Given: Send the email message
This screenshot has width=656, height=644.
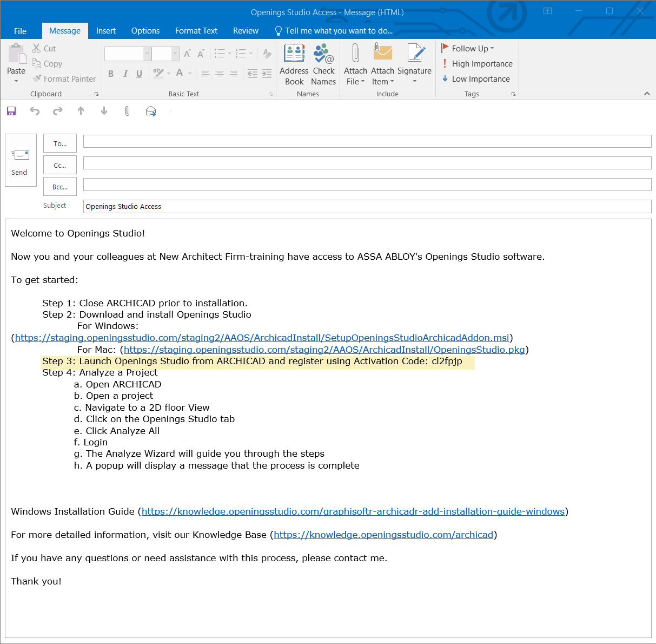Looking at the screenshot, I should pyautogui.click(x=21, y=160).
